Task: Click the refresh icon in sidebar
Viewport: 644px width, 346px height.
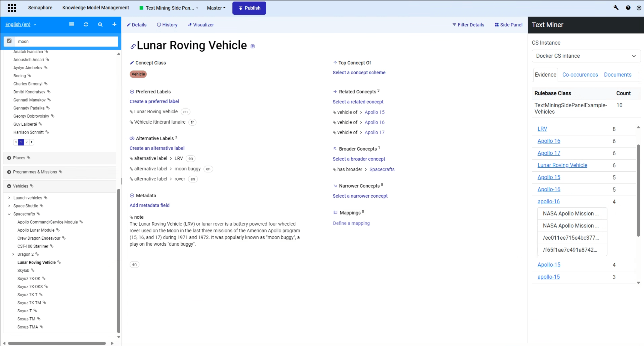Action: tap(86, 24)
